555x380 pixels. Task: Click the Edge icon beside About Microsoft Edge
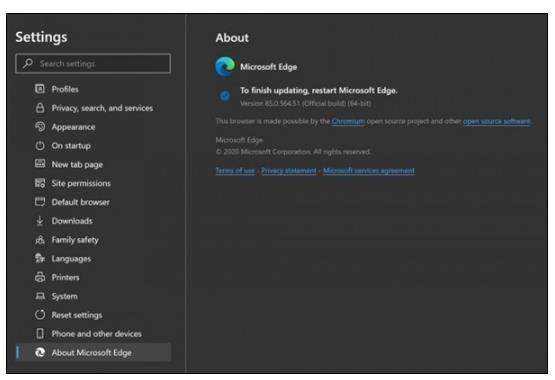tap(40, 352)
